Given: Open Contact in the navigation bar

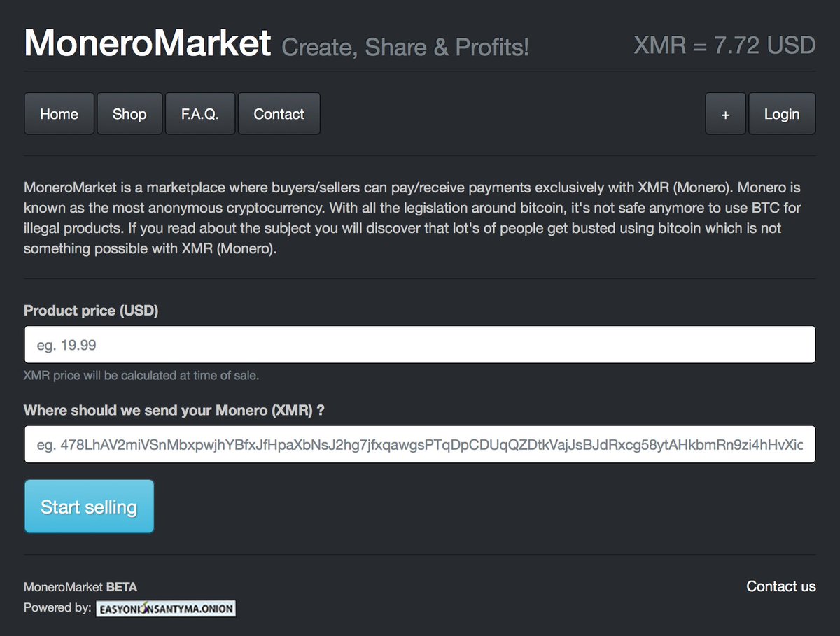Looking at the screenshot, I should click(x=279, y=113).
